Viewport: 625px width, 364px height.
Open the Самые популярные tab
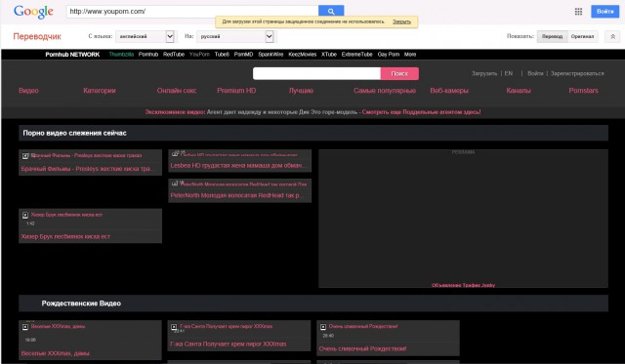(x=385, y=91)
